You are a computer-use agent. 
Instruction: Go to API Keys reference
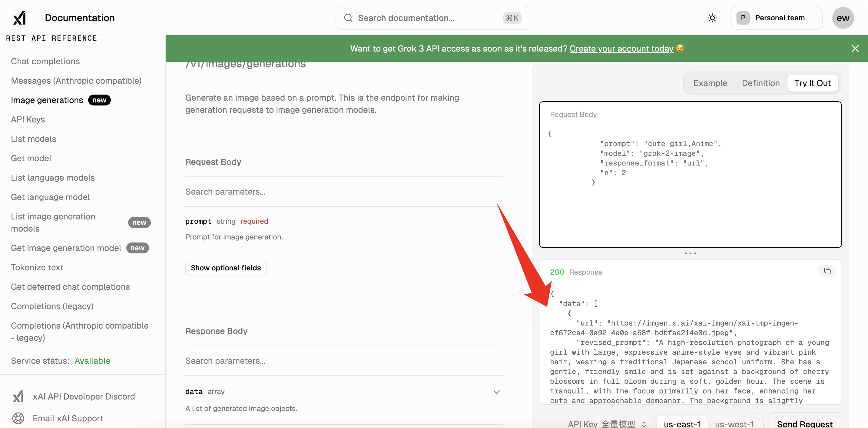28,119
